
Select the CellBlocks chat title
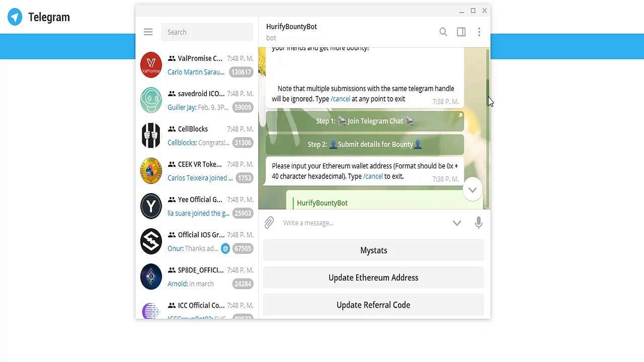(x=193, y=129)
